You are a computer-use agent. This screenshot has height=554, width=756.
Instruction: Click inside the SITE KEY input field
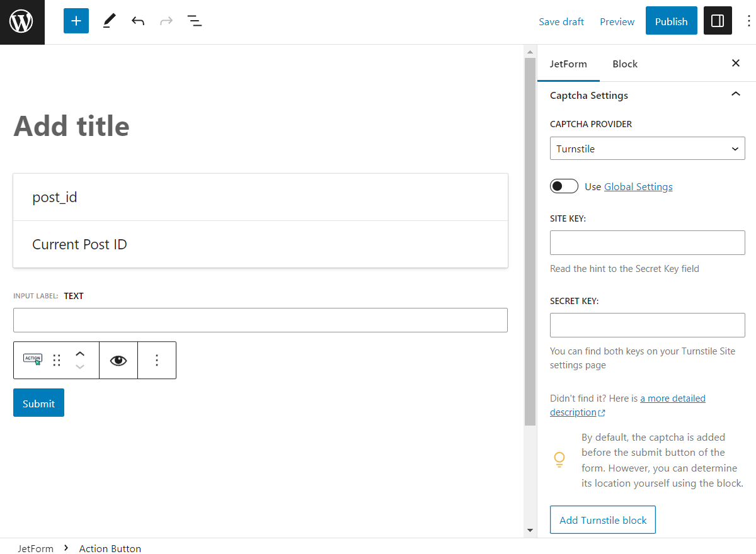pos(647,242)
